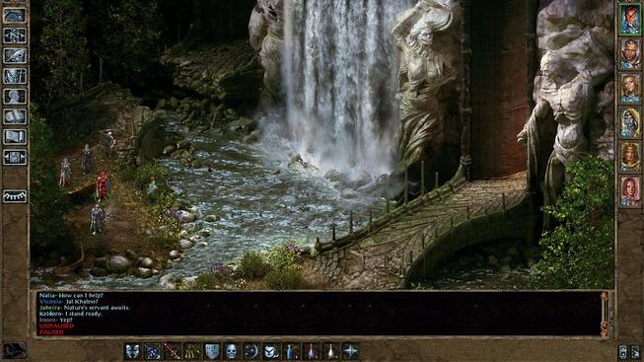Screen dimensions: 644x362
Task: Open the four-pointed star special abilities
Action: point(351,351)
